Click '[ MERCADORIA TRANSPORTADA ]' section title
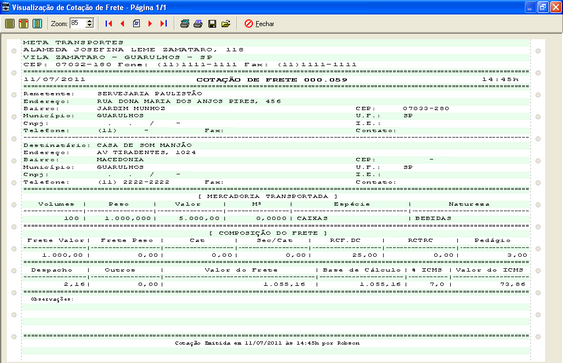This screenshot has width=563, height=363. 268,196
